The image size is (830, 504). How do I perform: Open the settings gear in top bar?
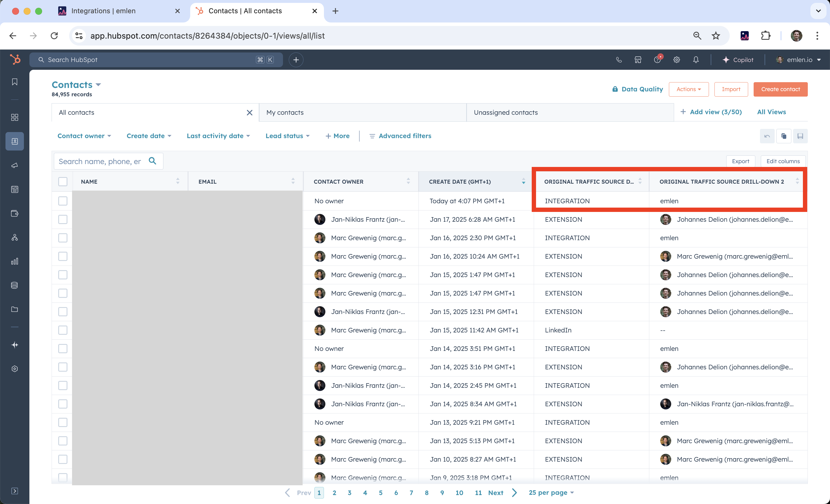tap(676, 60)
